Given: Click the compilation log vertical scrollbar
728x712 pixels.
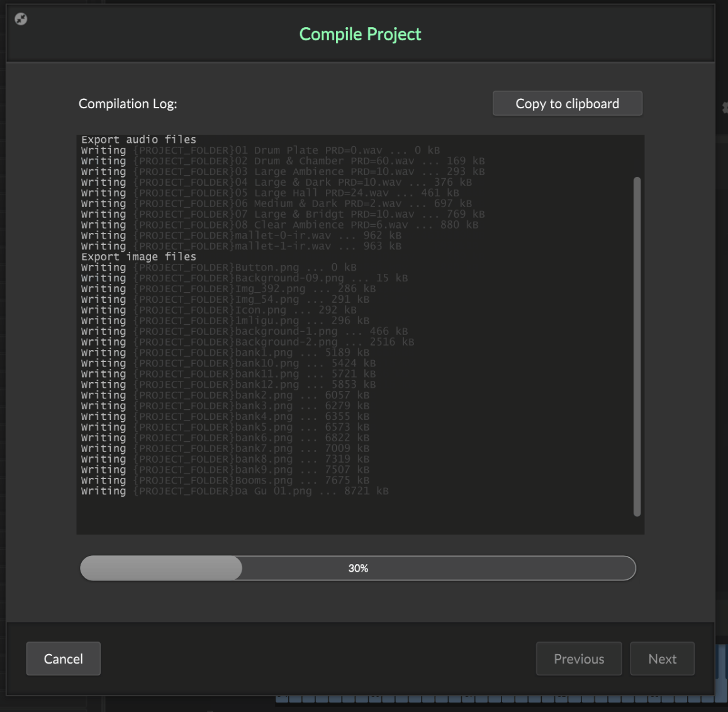Looking at the screenshot, I should click(x=637, y=346).
